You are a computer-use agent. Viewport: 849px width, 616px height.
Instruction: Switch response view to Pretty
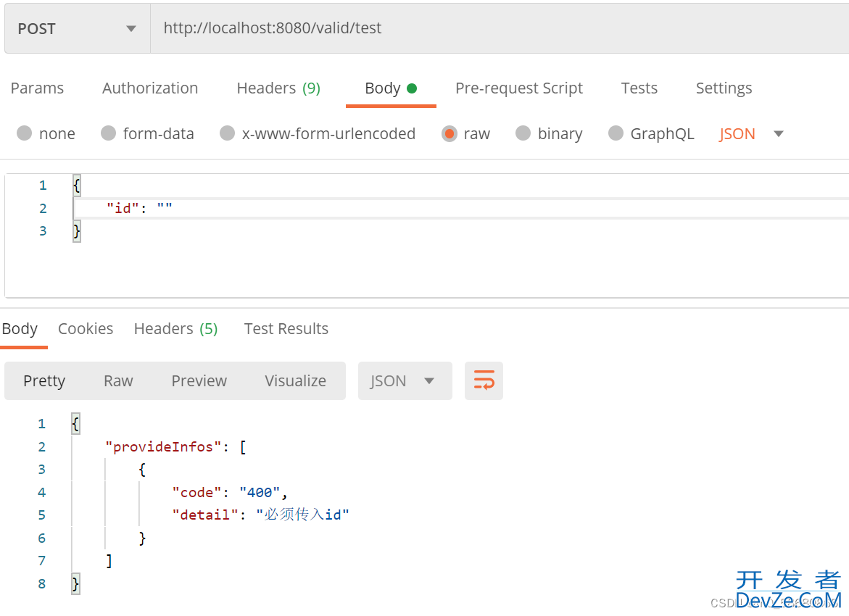click(44, 381)
